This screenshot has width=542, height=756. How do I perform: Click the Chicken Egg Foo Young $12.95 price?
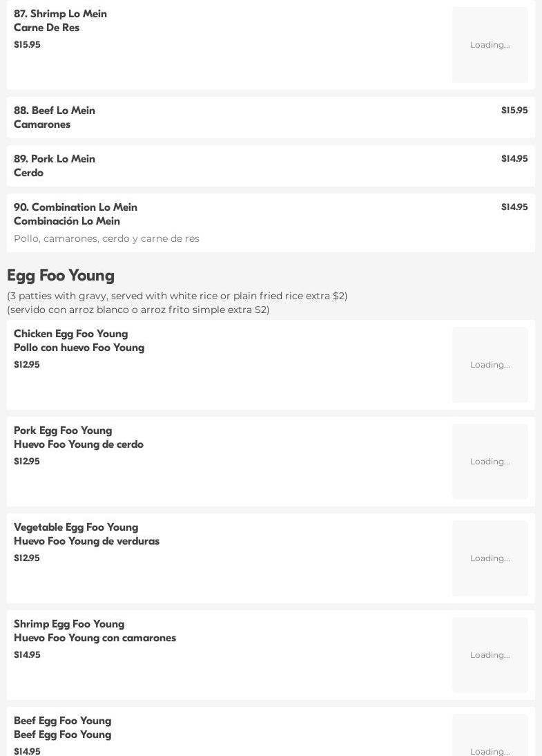27,364
